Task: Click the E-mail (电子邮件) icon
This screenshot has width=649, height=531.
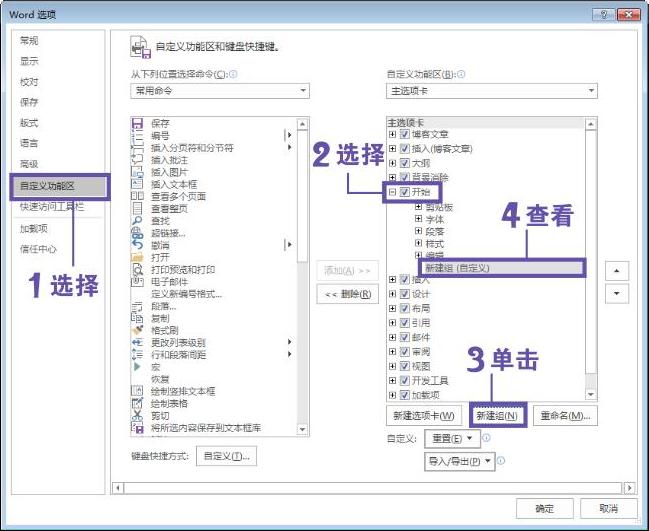Action: point(137,281)
